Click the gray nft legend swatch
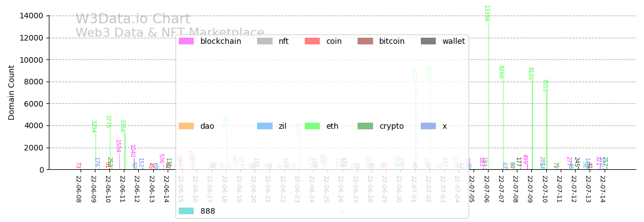Screen dimensions: 644x222 265,41
